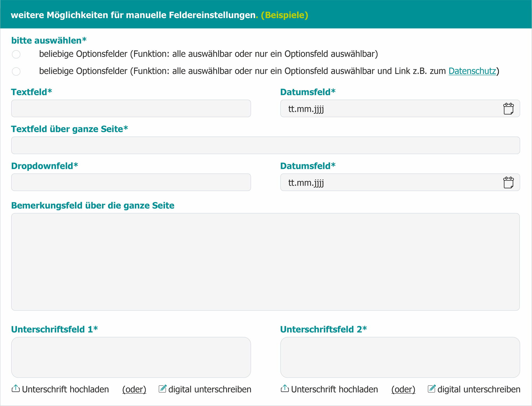Select second radio option with Datenschutz link
532x406 pixels.
coord(16,71)
